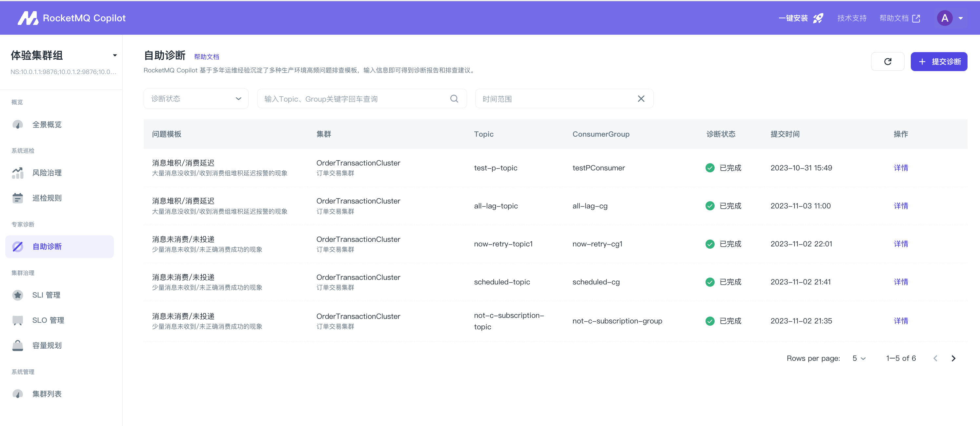Click green status check for not-c-subscription-group
Viewport: 980px width, 426px height.
coord(710,321)
